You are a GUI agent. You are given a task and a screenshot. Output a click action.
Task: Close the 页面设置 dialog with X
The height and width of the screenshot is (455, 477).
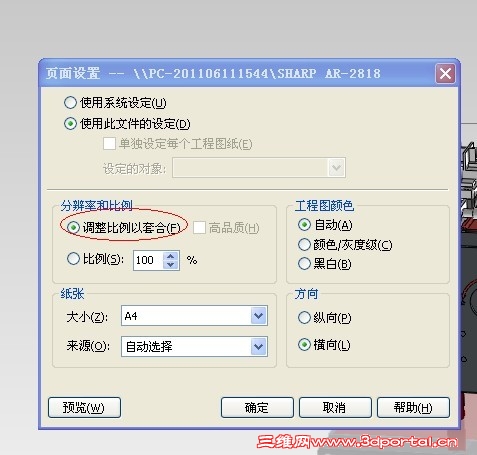pos(445,73)
